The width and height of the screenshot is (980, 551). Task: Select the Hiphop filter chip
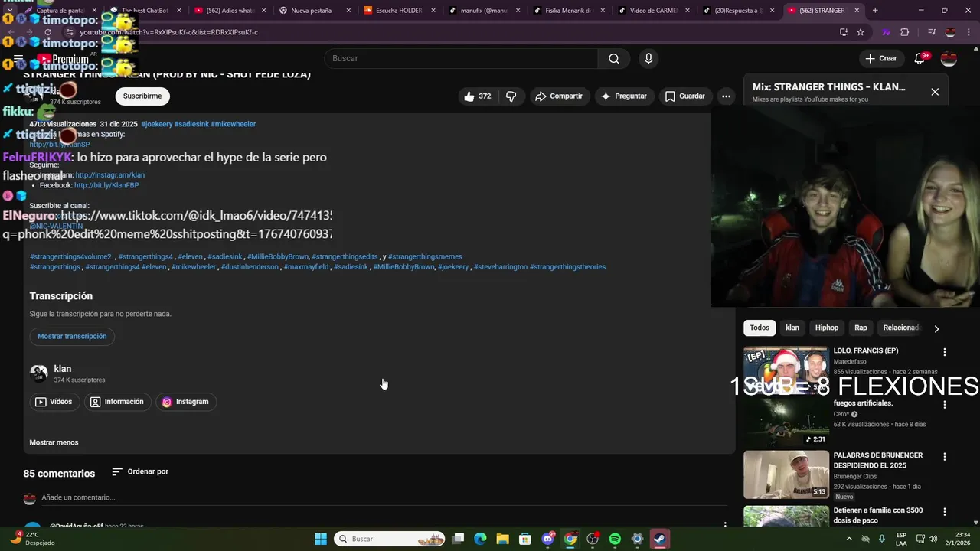pos(827,328)
